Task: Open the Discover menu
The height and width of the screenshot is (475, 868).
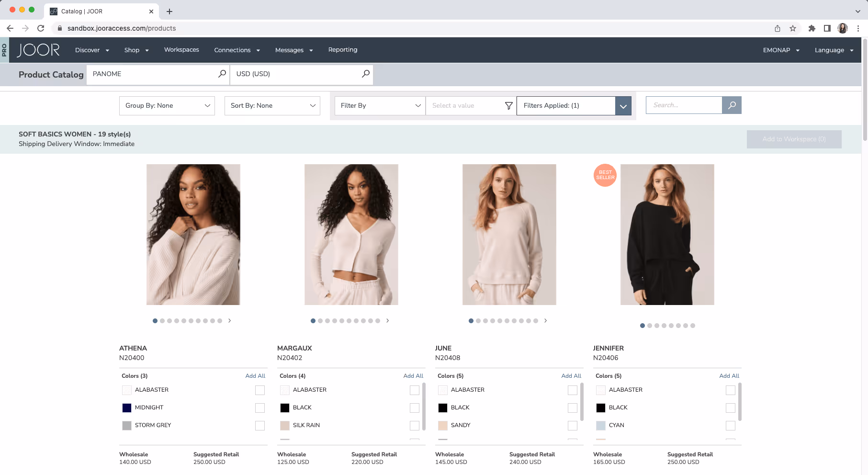Action: (92, 50)
